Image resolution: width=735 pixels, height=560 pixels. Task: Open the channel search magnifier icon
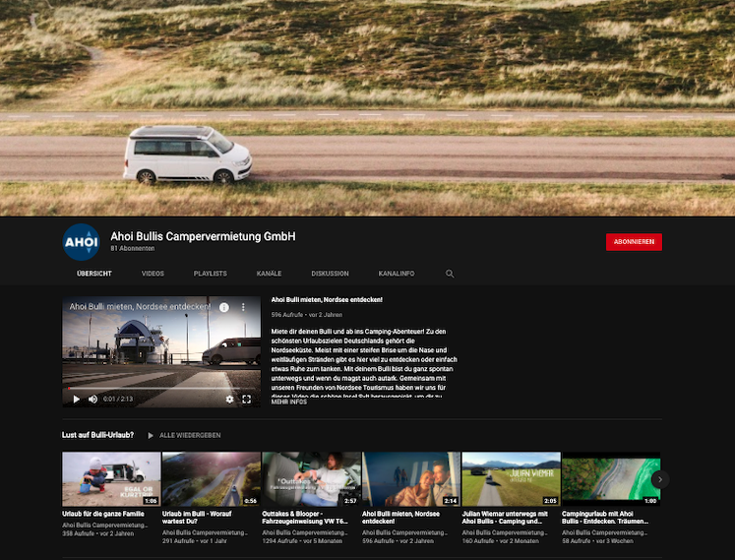pos(450,274)
